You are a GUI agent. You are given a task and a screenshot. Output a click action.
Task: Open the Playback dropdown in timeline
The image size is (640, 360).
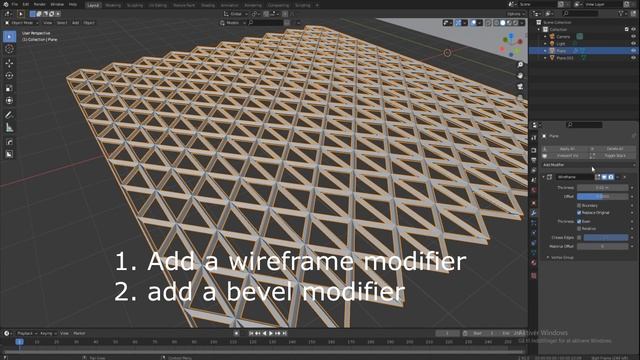pos(27,333)
